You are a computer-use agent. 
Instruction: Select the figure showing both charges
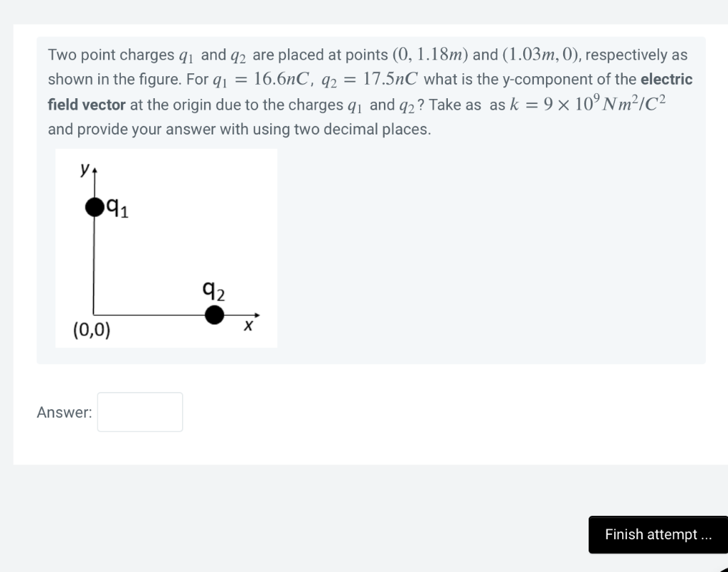coord(166,247)
